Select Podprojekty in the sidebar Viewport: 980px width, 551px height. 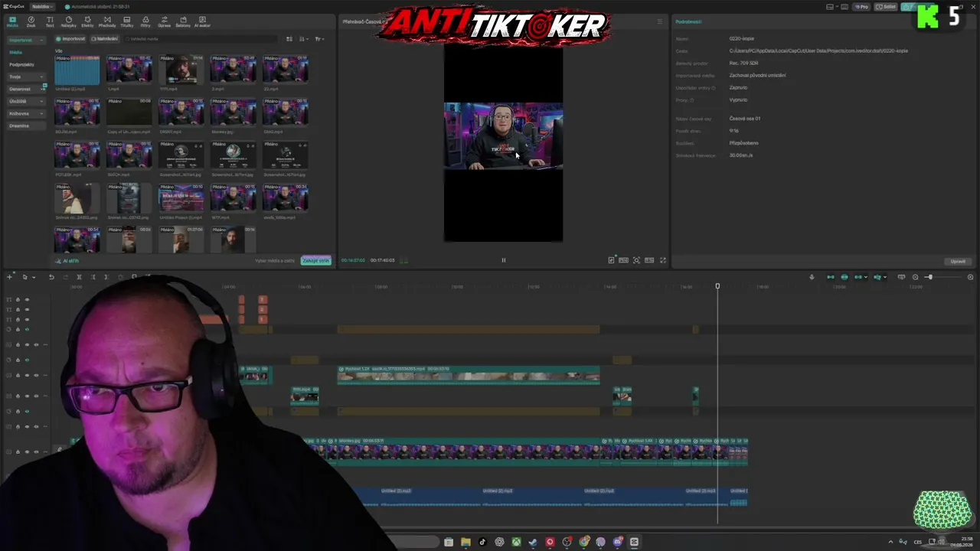[x=21, y=64]
